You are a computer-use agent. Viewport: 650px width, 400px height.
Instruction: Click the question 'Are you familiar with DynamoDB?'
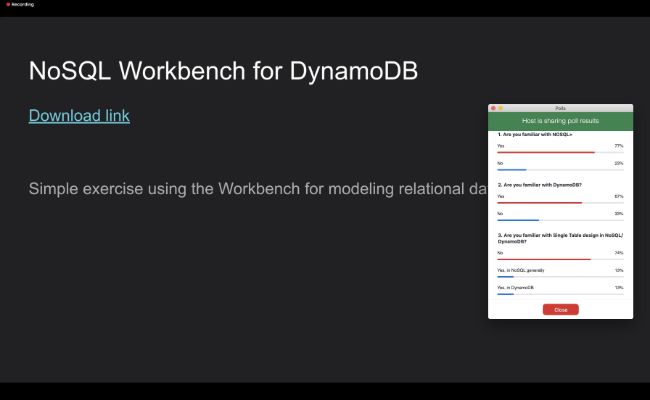540,185
